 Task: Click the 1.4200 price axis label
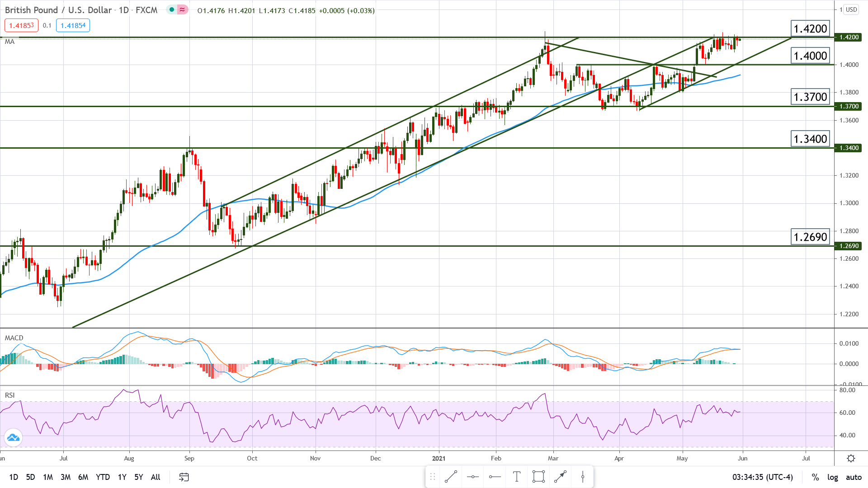[x=848, y=37]
